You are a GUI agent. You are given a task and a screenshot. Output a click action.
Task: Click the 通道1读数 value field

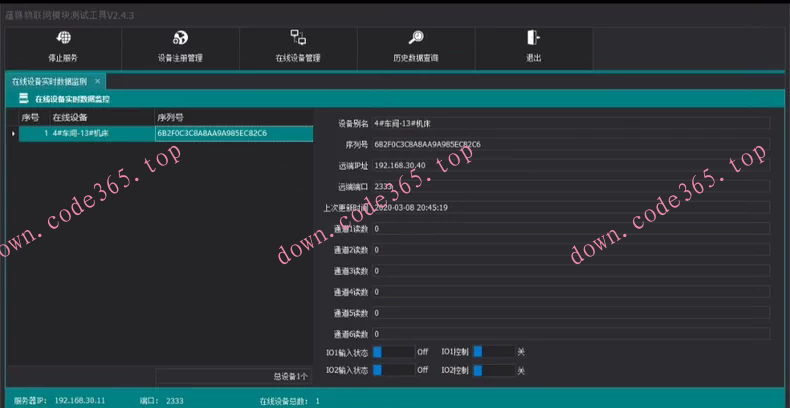pyautogui.click(x=571, y=229)
